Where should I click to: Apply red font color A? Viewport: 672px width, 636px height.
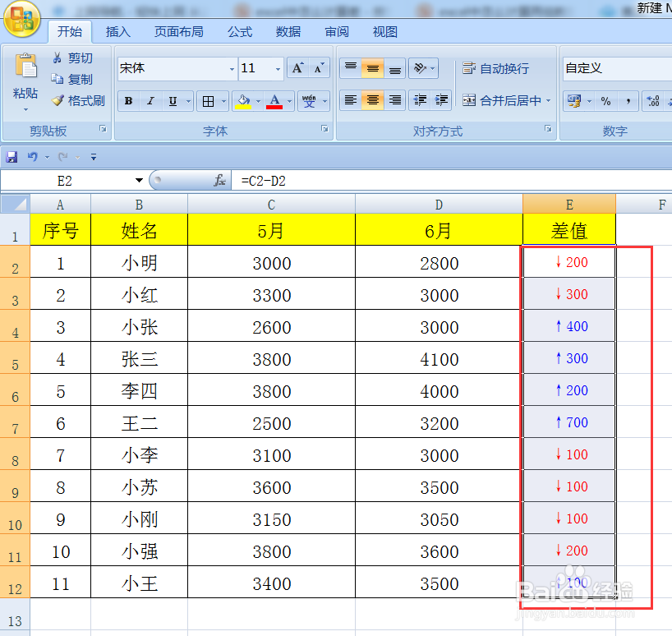pyautogui.click(x=274, y=101)
